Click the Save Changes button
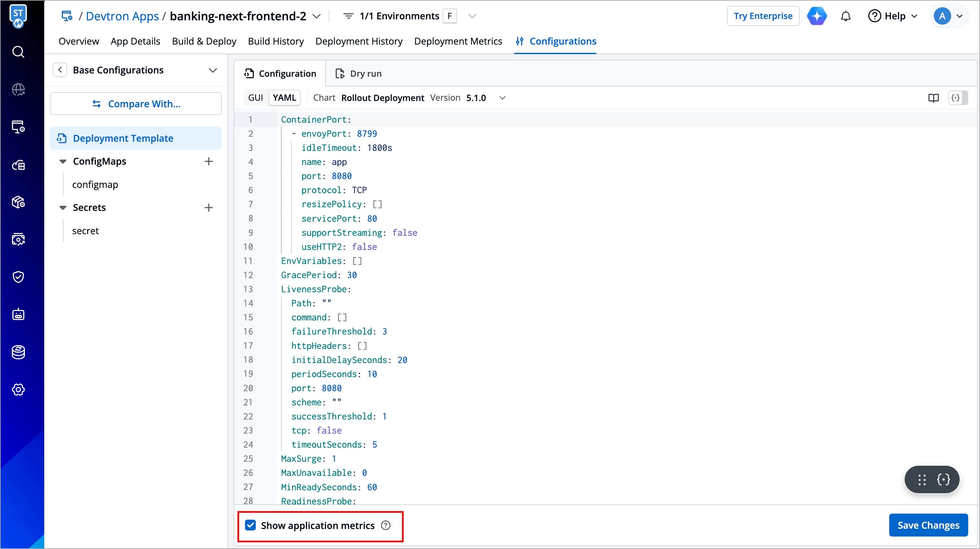 pos(928,525)
